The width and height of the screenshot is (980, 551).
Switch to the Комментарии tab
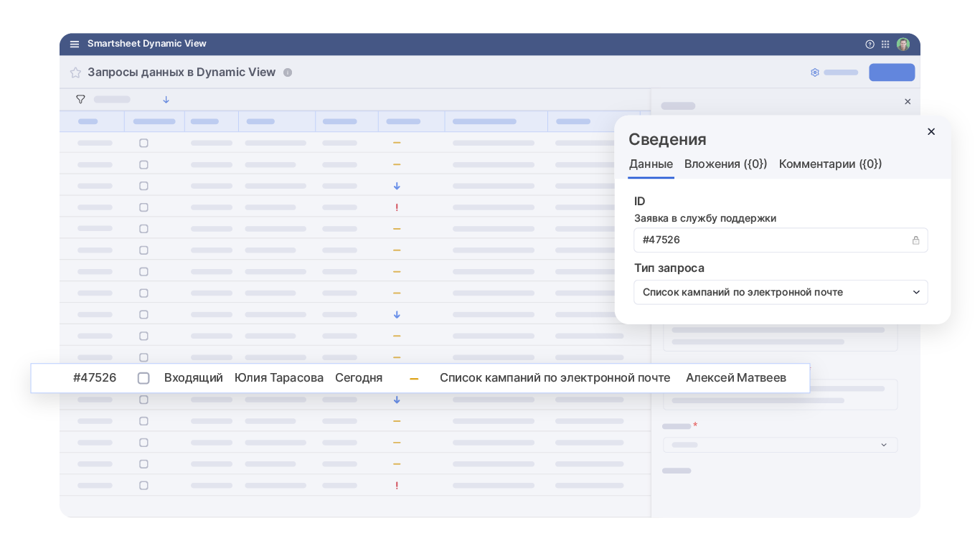point(830,164)
